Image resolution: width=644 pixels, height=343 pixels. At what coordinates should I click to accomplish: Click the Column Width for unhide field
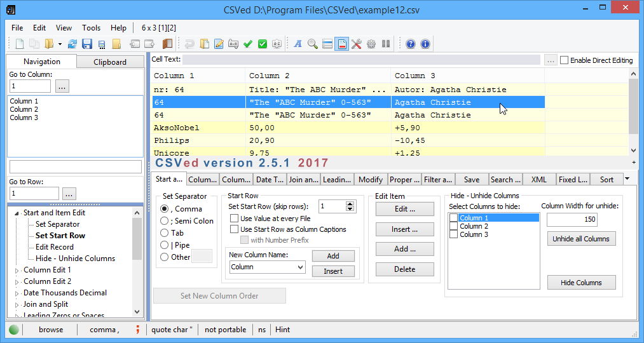(572, 220)
